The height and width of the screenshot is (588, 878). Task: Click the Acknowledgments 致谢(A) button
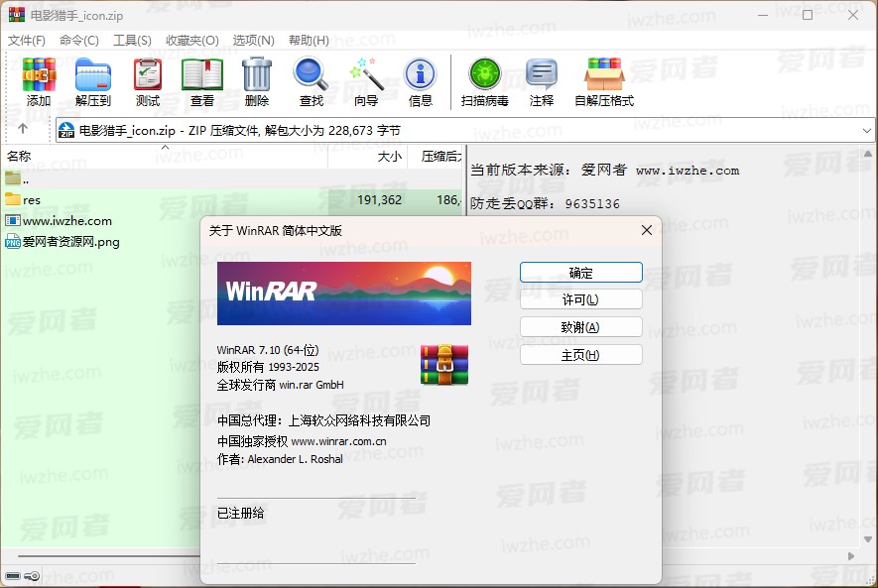(580, 327)
